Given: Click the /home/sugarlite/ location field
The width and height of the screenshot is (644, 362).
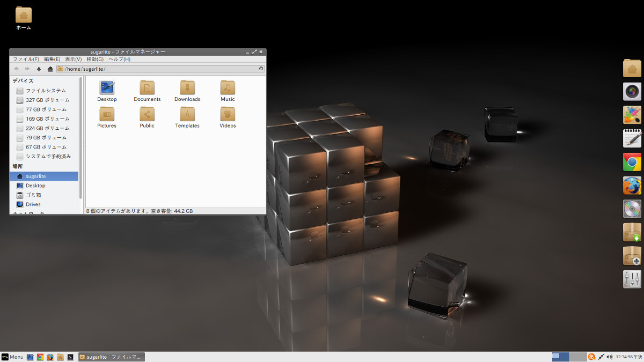Looking at the screenshot, I should point(160,69).
